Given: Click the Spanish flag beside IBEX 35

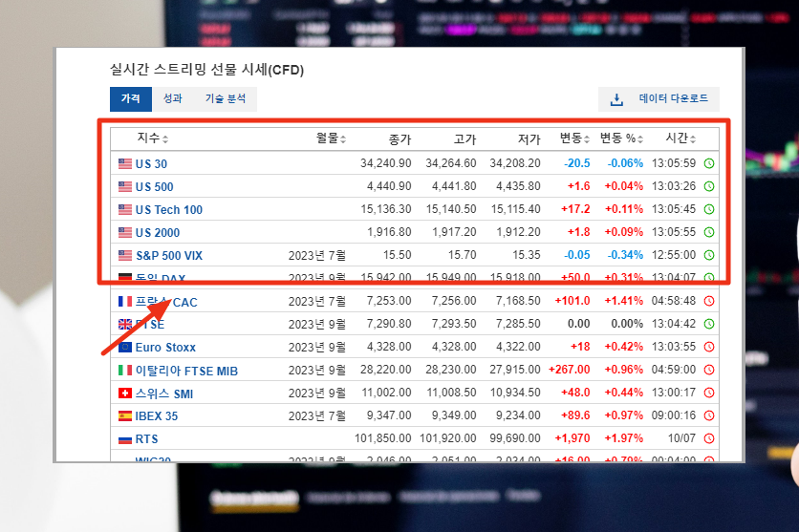Looking at the screenshot, I should coord(125,415).
